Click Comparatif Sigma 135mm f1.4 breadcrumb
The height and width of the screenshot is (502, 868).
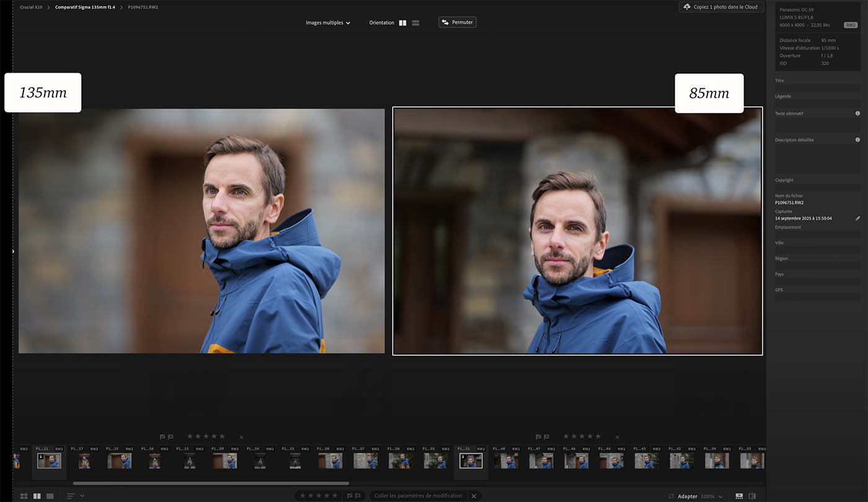pos(85,7)
